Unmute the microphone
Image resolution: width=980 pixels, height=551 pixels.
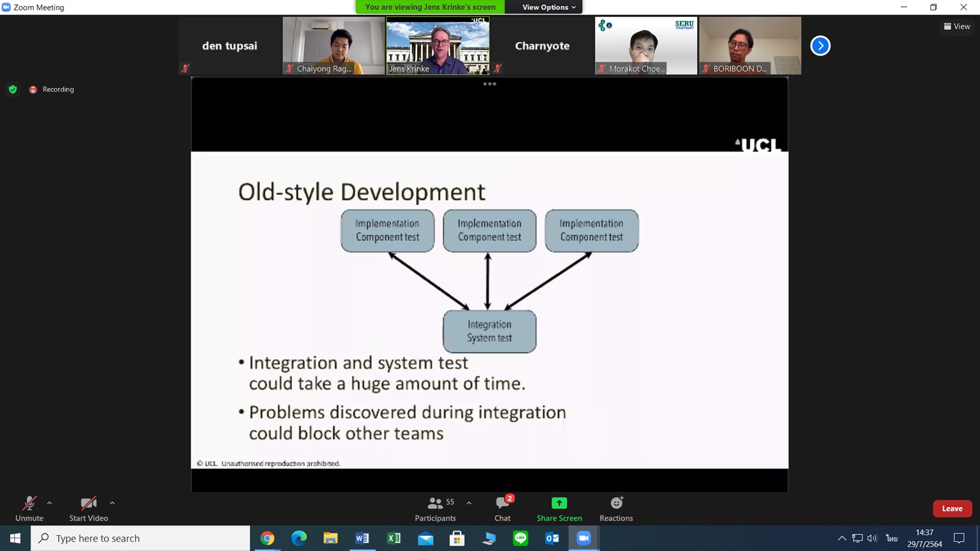29,508
